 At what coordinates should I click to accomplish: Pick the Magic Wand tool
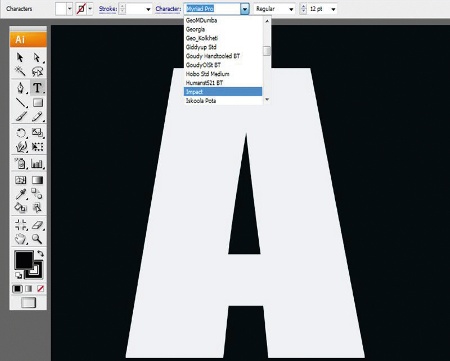[20, 71]
